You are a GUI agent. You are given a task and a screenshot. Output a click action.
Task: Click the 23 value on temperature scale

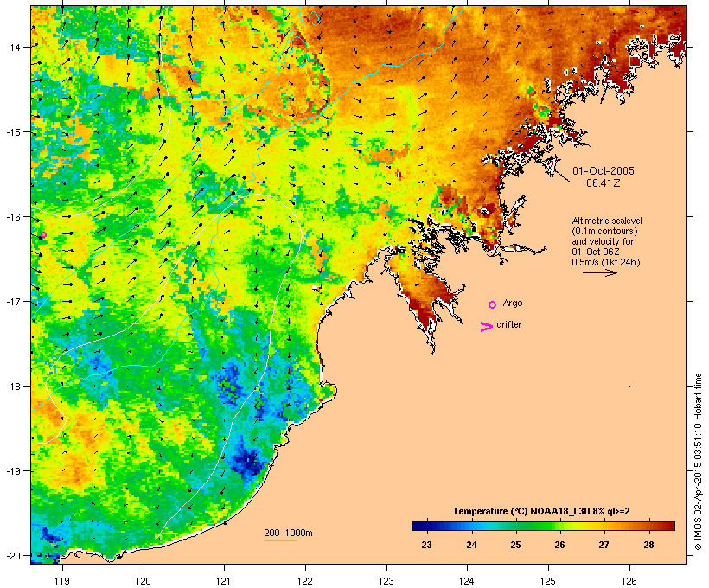point(426,545)
